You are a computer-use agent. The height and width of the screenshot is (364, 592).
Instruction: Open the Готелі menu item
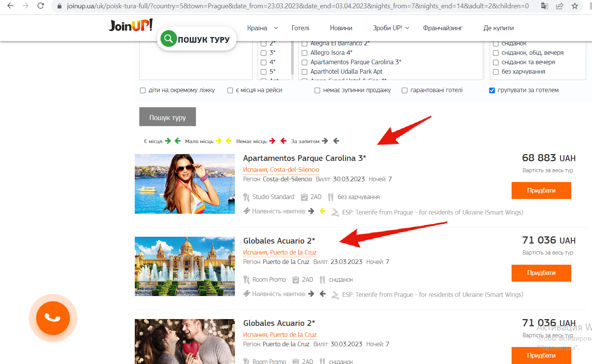[x=300, y=28]
